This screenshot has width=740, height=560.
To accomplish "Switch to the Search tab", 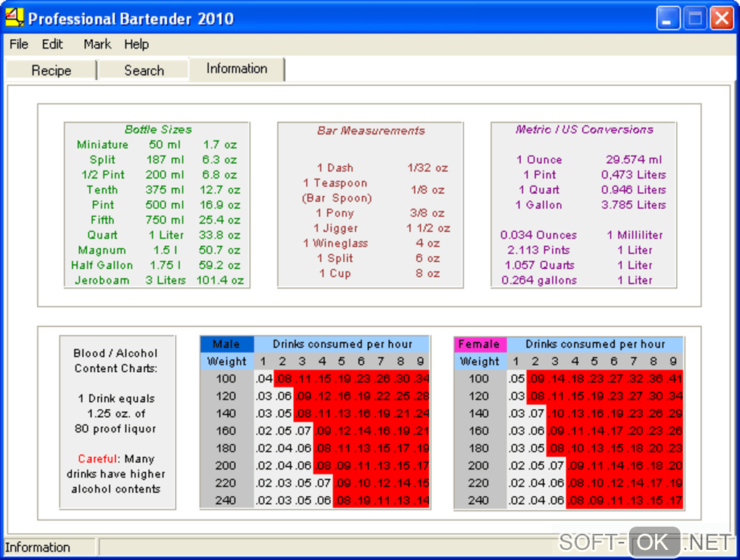I will (x=144, y=70).
